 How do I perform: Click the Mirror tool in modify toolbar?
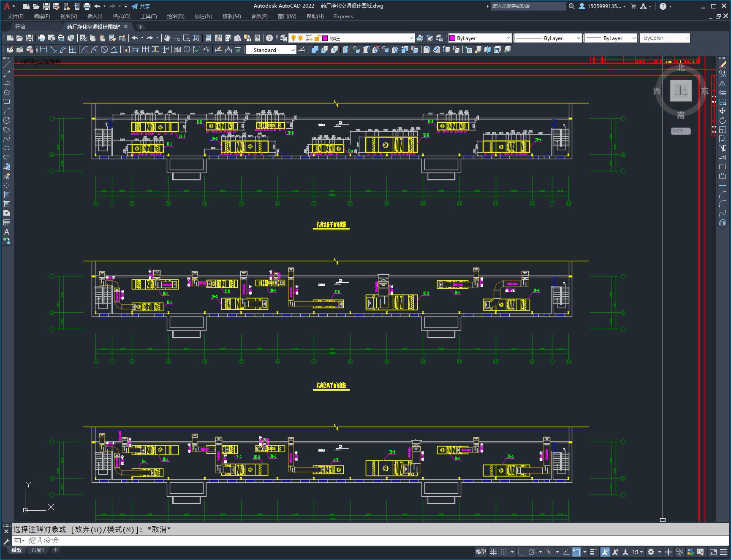click(723, 83)
